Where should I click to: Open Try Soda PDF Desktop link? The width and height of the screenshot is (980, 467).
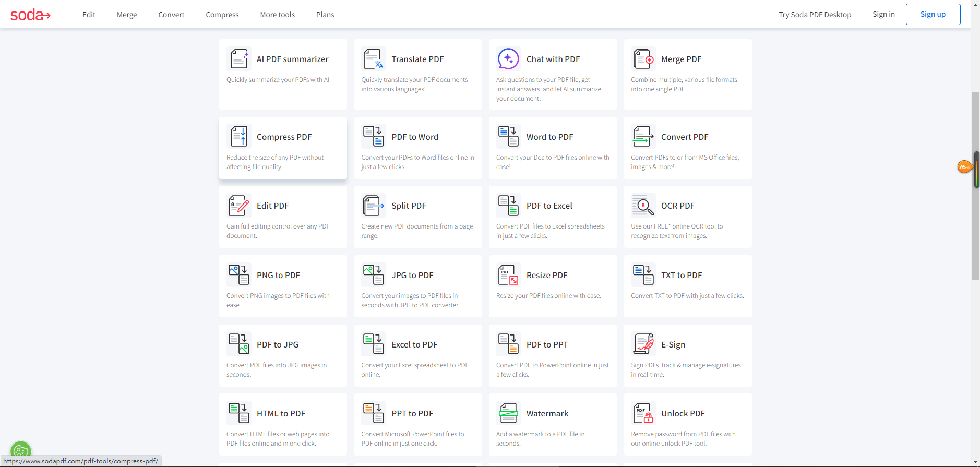pos(815,15)
